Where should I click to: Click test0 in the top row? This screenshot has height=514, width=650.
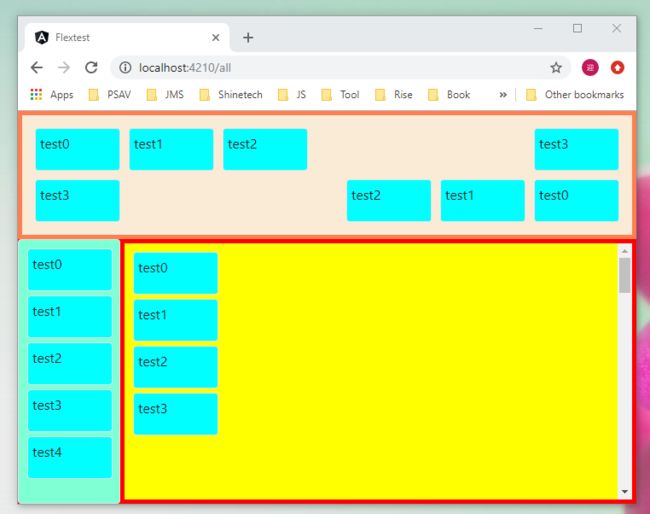tap(78, 149)
